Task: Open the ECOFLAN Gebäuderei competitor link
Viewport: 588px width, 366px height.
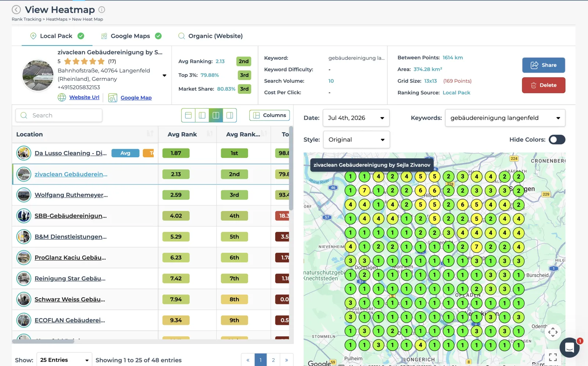Action: tap(70, 320)
